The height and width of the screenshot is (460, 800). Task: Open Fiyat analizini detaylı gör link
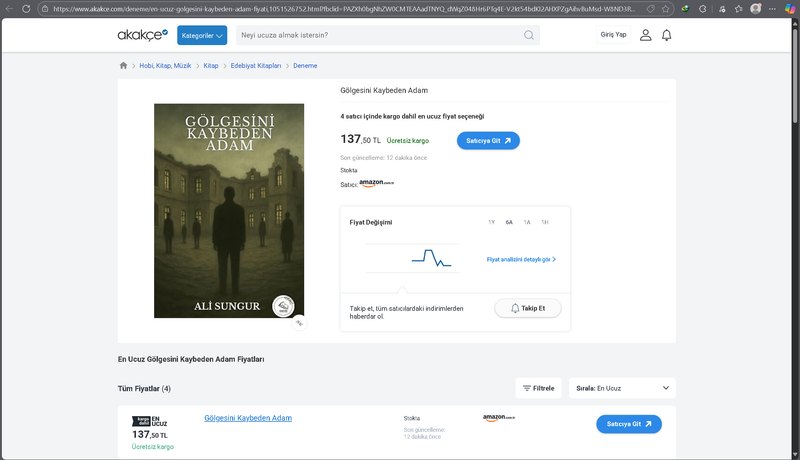521,259
